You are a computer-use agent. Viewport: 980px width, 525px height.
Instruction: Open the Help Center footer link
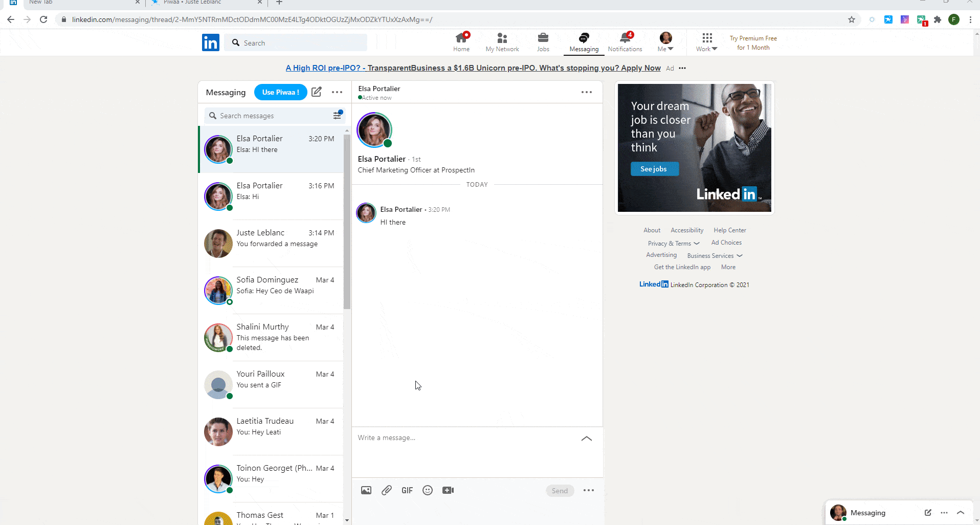[x=730, y=230]
